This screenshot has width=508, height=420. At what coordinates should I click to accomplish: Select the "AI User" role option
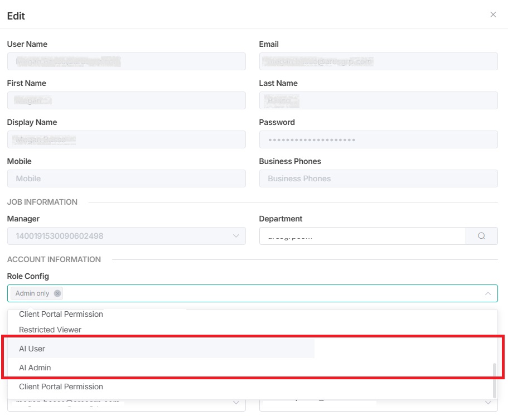[32, 349]
